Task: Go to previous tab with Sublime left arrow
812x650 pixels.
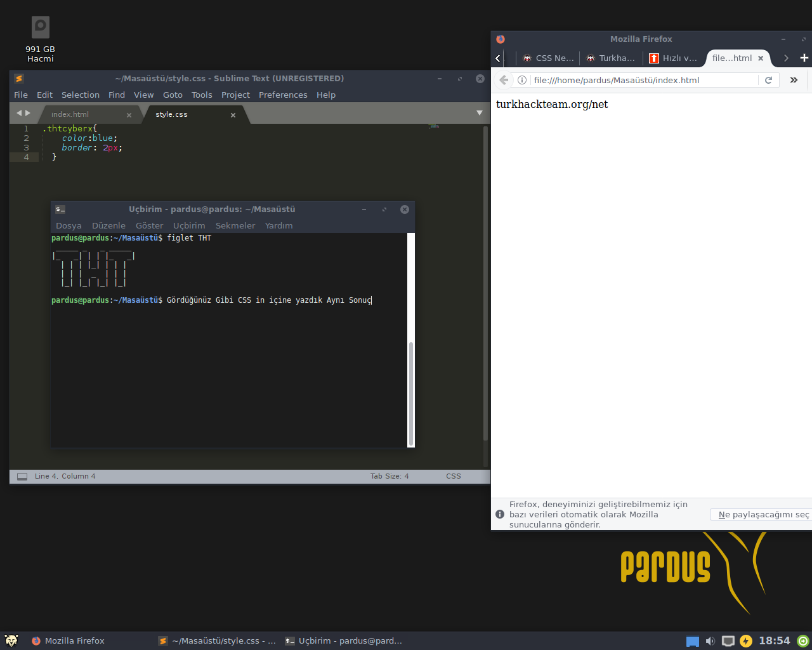Action: click(19, 113)
